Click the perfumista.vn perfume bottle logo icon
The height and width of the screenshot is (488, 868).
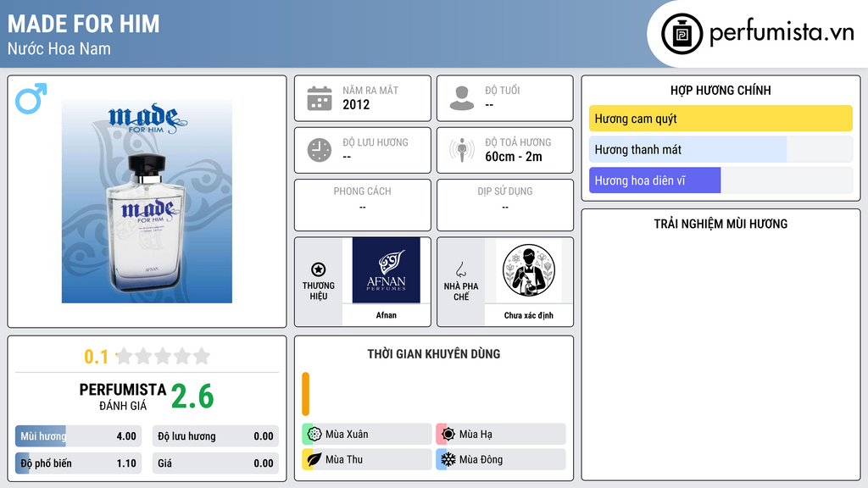point(682,34)
